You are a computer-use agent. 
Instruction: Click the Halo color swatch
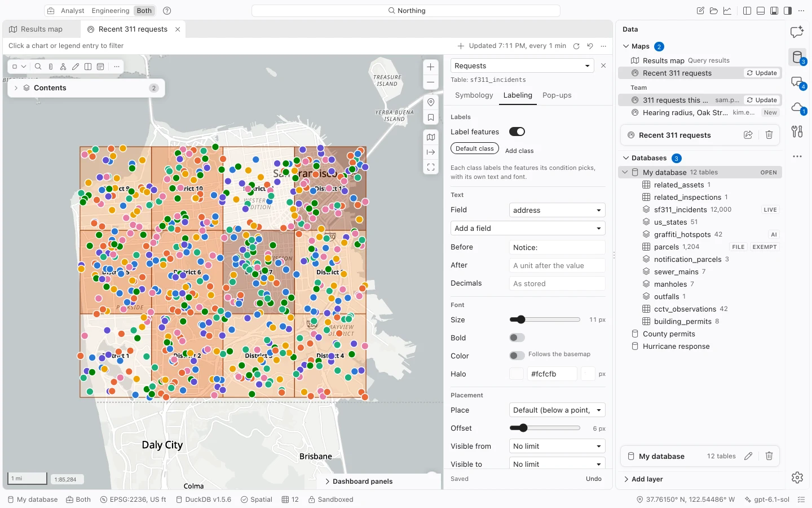tap(517, 374)
